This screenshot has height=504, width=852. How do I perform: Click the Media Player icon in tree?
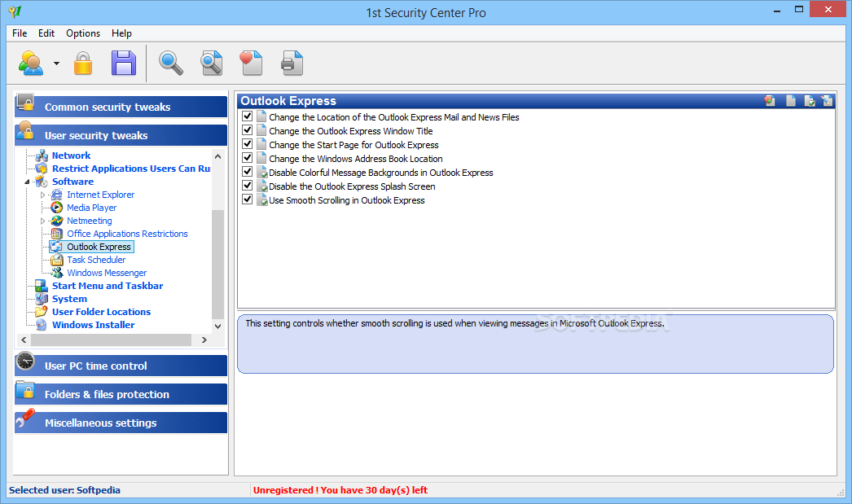(57, 208)
